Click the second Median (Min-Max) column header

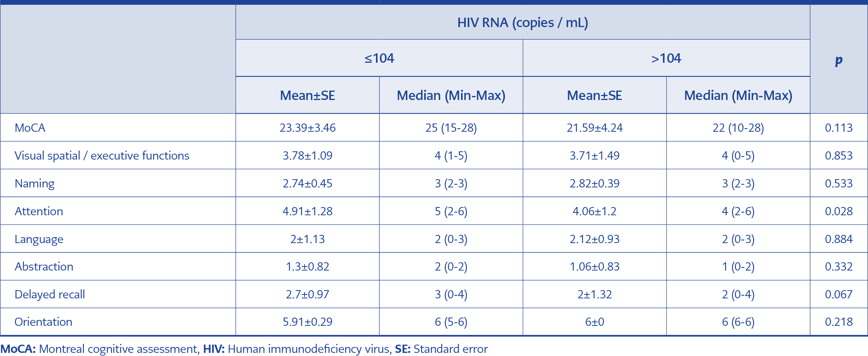(x=738, y=96)
